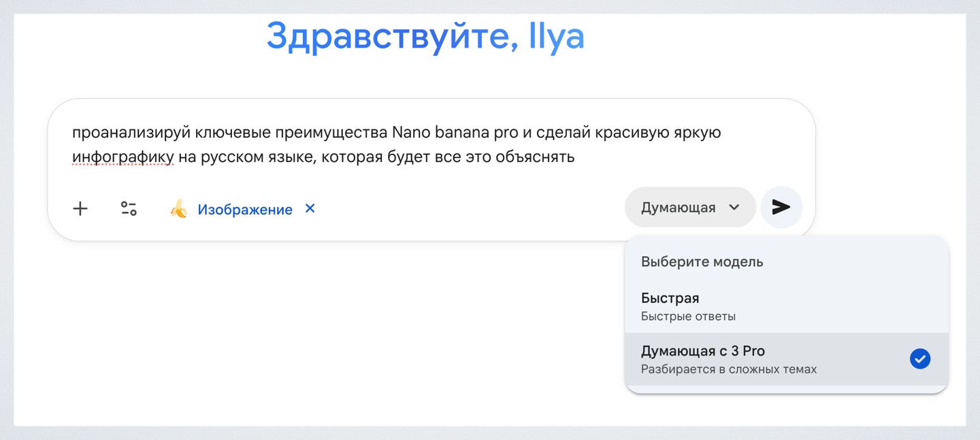Click the Быстрые ответы description text
Image resolution: width=980 pixels, height=440 pixels.
(688, 317)
